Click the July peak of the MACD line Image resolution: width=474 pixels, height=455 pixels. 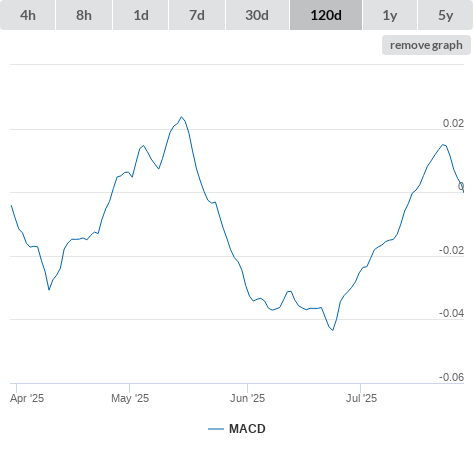coord(443,144)
